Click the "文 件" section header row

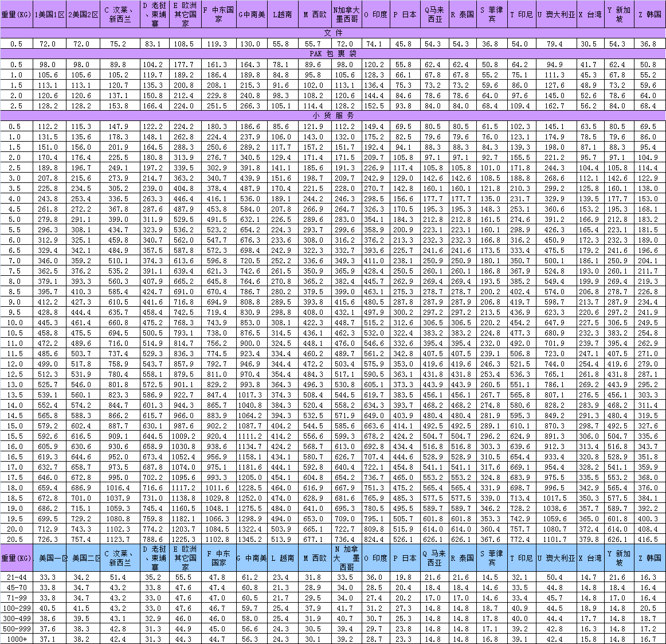[333, 33]
